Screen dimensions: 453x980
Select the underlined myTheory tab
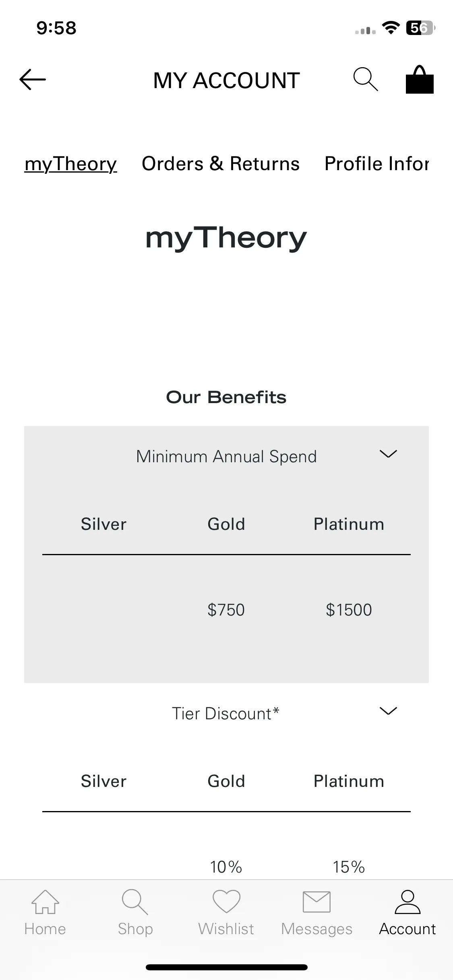pos(70,164)
